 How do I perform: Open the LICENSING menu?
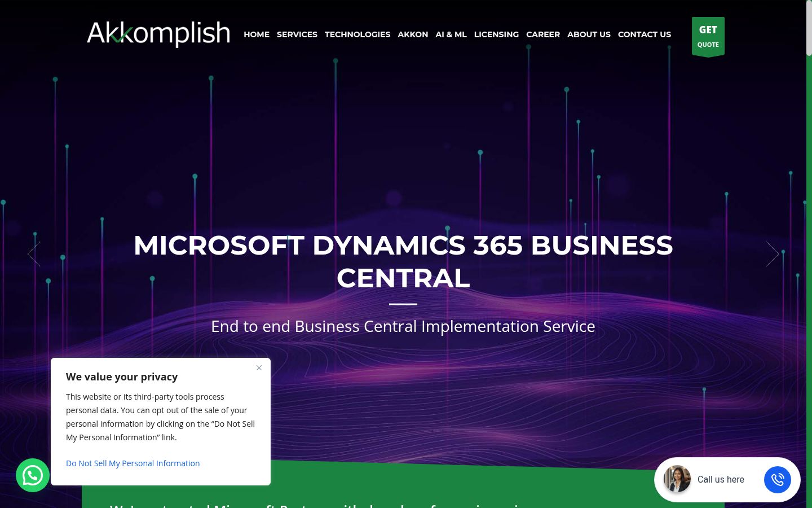coord(496,34)
